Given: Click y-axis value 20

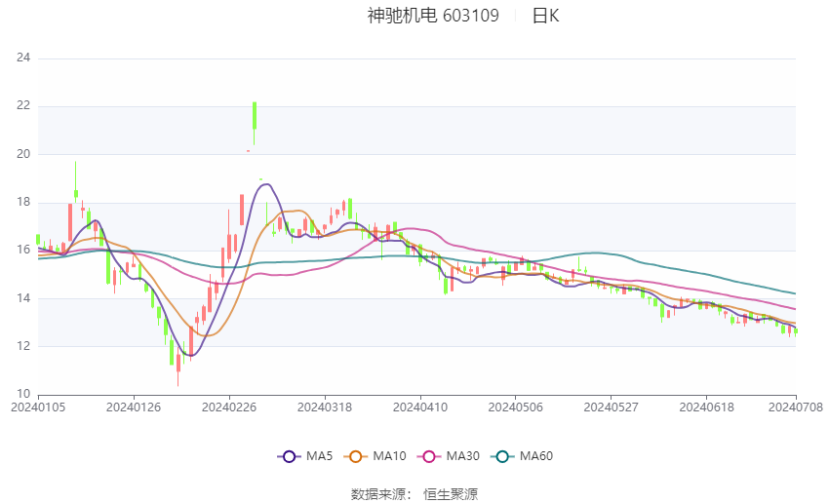Looking at the screenshot, I should [x=23, y=154].
